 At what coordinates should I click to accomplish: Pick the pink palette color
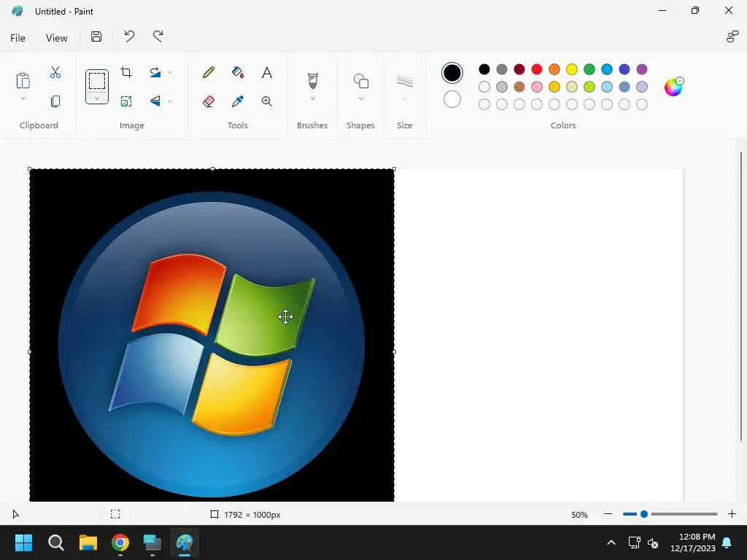536,87
